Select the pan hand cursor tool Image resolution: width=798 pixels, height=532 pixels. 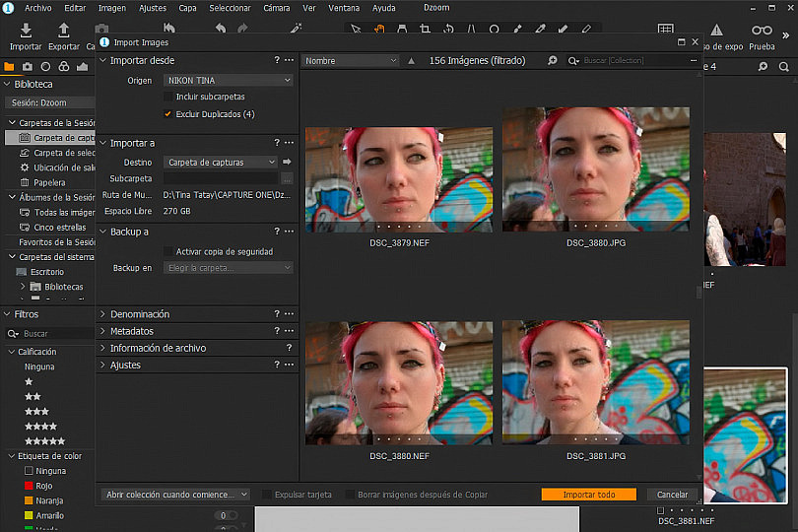379,29
